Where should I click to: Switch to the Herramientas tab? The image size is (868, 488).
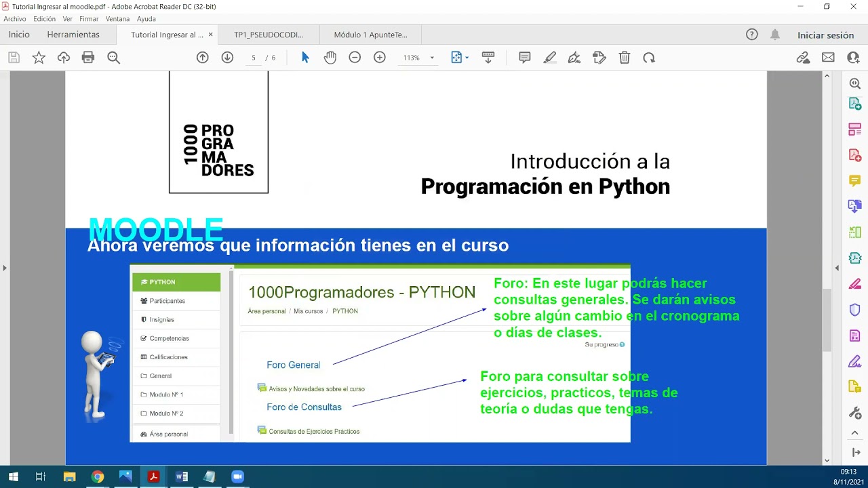tap(73, 35)
